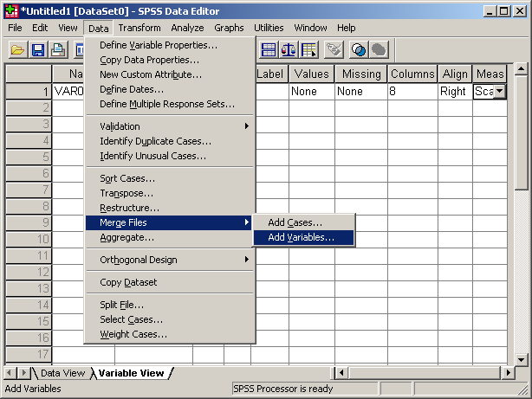Select row header number 1

click(x=29, y=91)
